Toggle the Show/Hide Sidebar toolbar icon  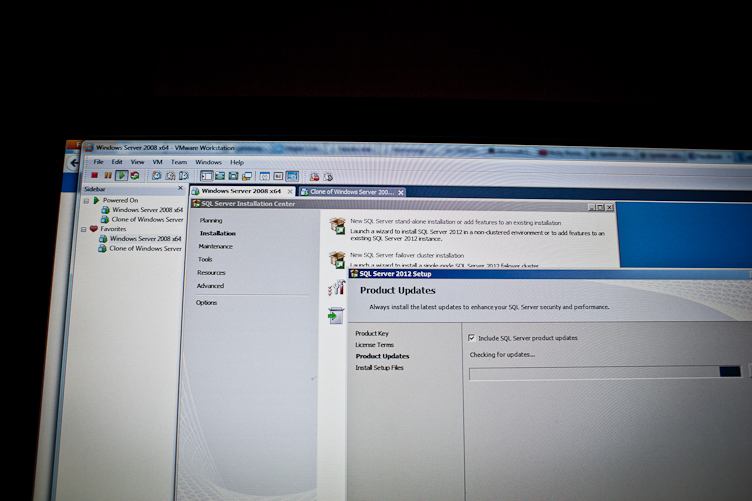[x=206, y=176]
